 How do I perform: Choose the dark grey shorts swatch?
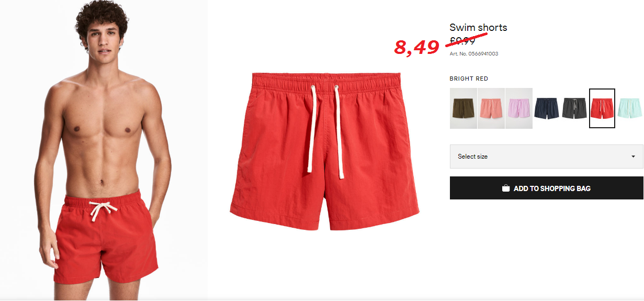pos(574,108)
